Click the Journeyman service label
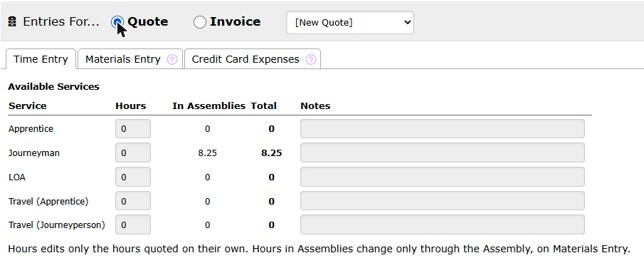This screenshot has height=263, width=644. pyautogui.click(x=34, y=153)
